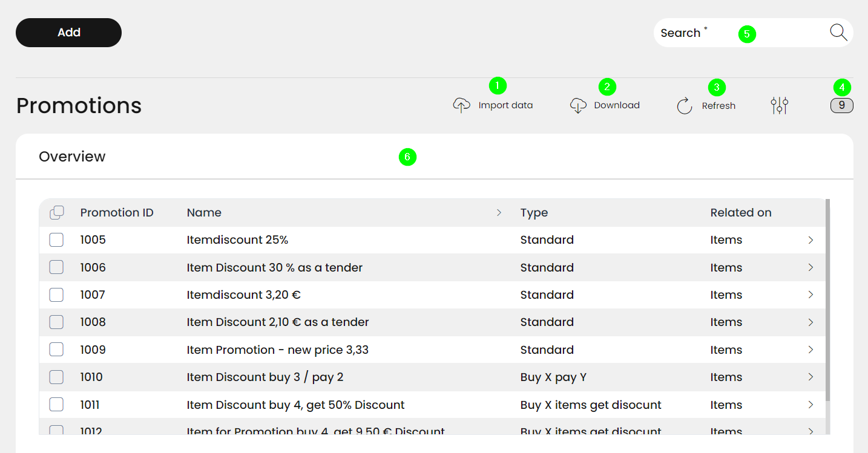Open row 1011 with its right chevron
The width and height of the screenshot is (868, 453).
[810, 405]
